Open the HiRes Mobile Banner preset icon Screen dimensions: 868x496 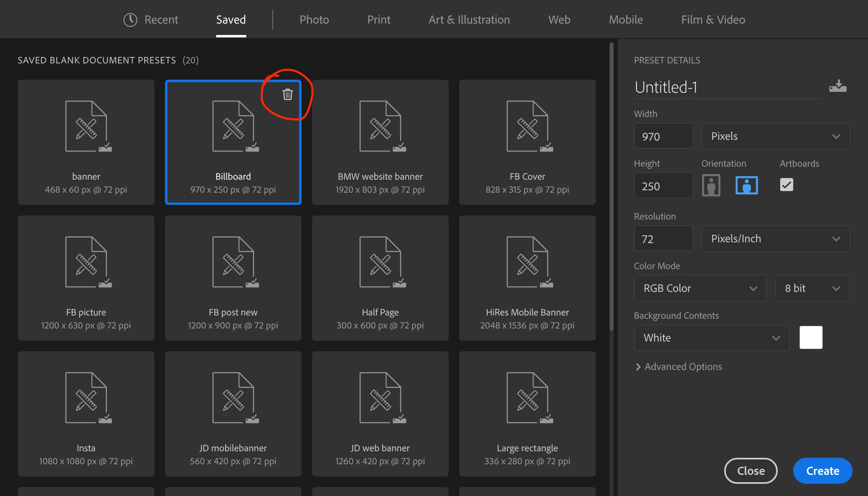527,262
